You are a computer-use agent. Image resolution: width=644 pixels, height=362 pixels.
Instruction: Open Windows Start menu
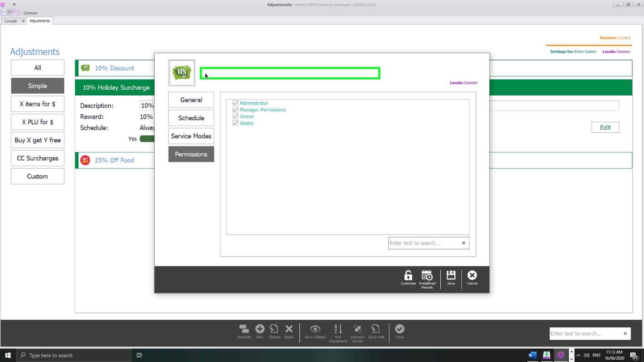point(8,355)
